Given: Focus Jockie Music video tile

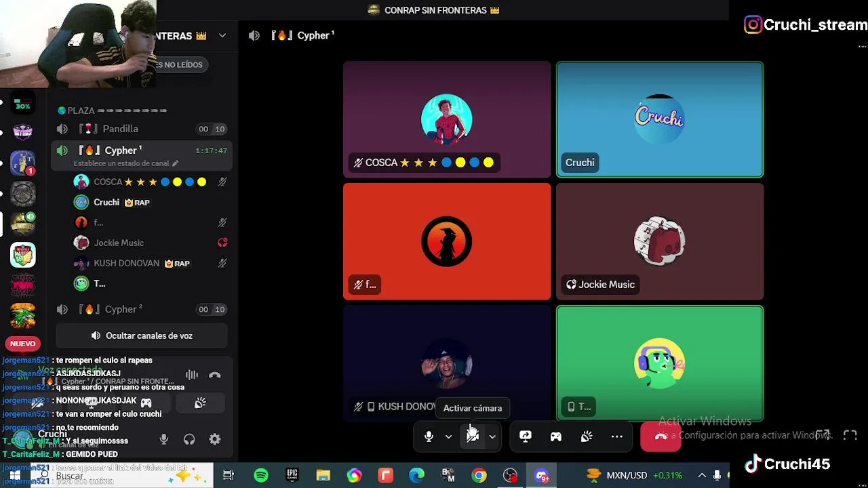Looking at the screenshot, I should pos(660,242).
